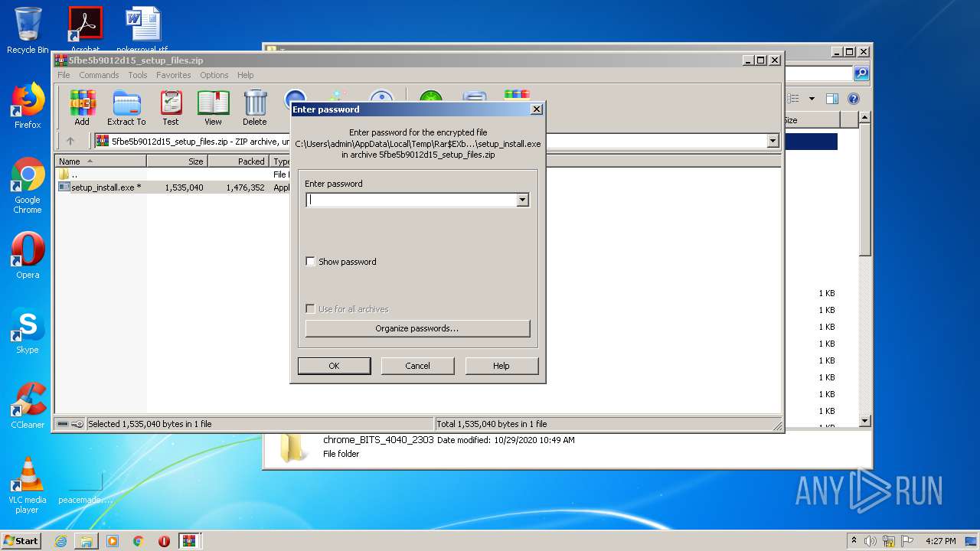Expand the password history dropdown

pyautogui.click(x=523, y=200)
